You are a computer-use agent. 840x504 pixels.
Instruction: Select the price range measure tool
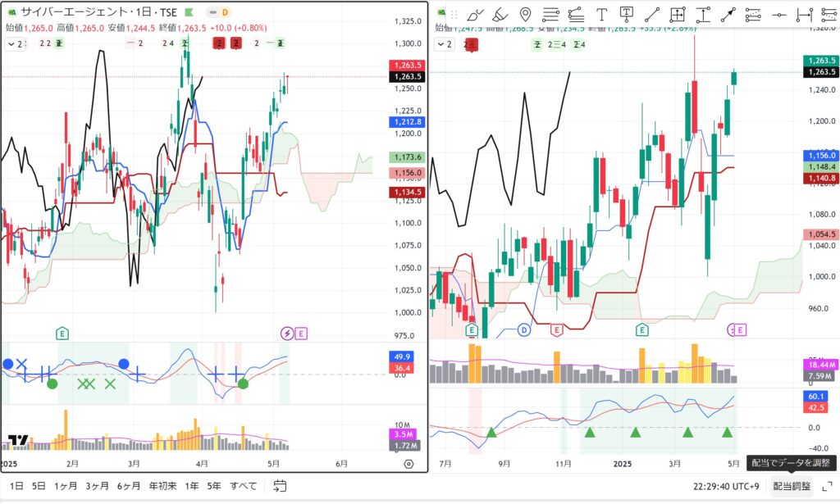(x=703, y=15)
